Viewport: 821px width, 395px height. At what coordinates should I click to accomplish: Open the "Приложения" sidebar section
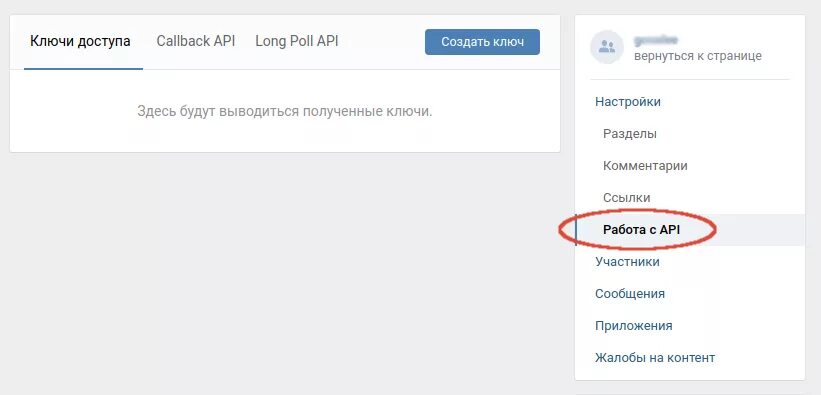(634, 326)
